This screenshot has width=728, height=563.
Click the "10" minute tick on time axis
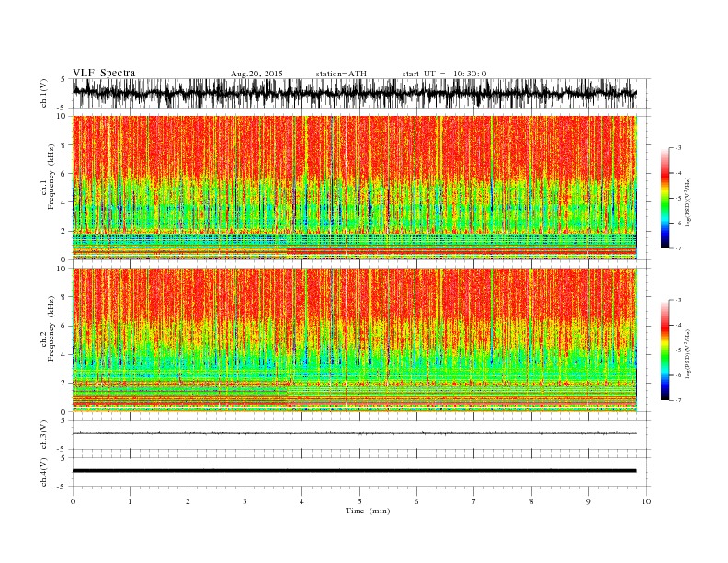click(x=646, y=501)
